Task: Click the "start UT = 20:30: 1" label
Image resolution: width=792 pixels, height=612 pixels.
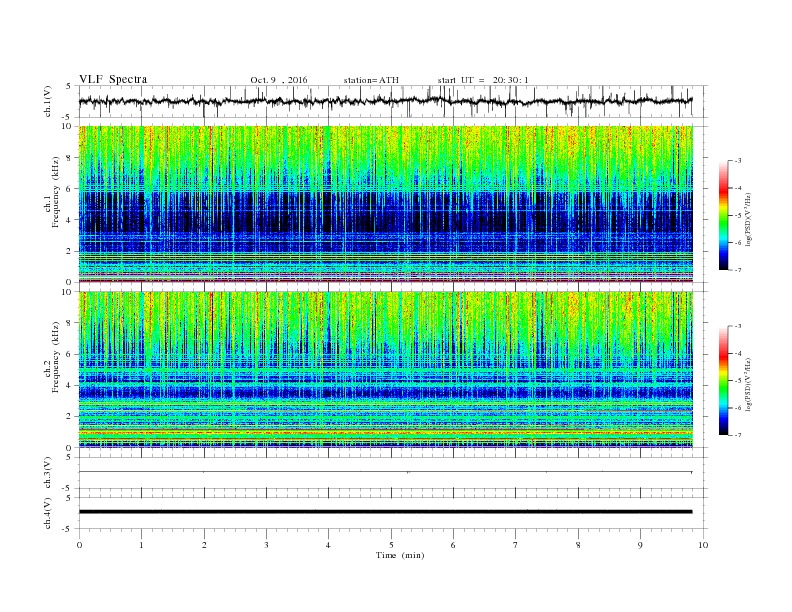Action: (x=483, y=80)
